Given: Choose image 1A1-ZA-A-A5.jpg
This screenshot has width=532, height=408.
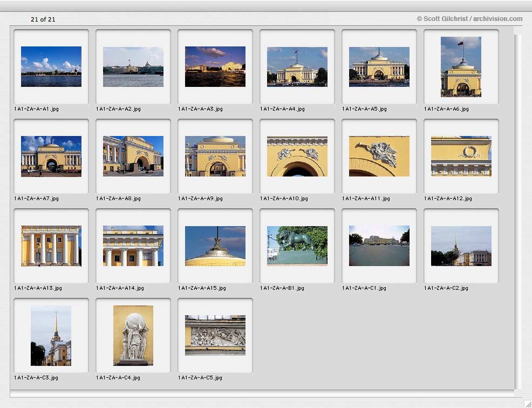Looking at the screenshot, I should 379,66.
